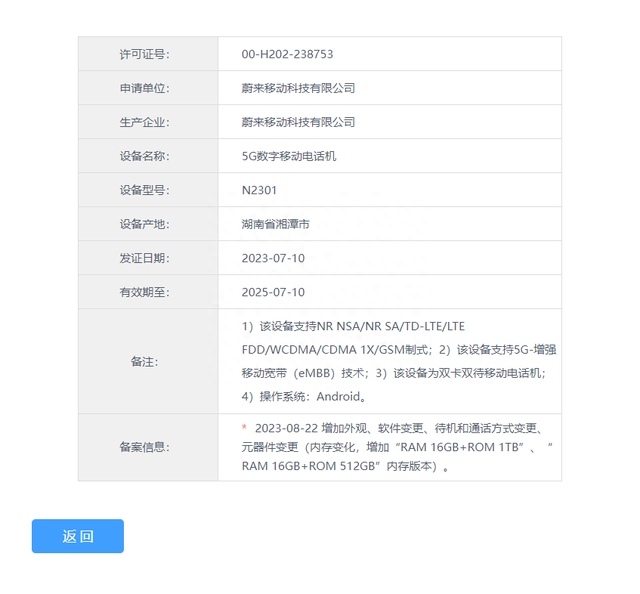Click the 发证日期 label

(x=144, y=258)
